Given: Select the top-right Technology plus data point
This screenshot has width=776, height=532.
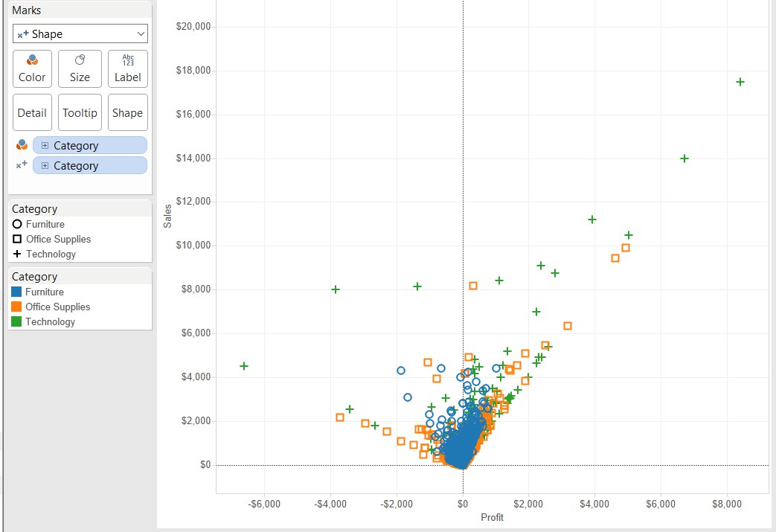Looking at the screenshot, I should [x=740, y=82].
